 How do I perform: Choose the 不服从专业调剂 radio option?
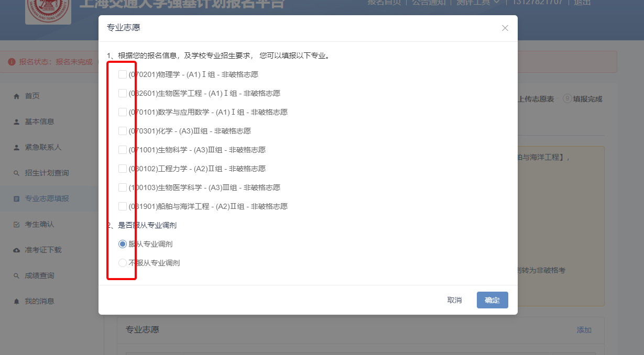pos(123,263)
